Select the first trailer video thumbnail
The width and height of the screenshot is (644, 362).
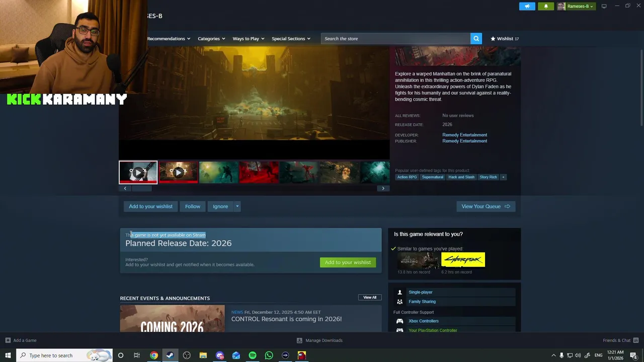[x=138, y=172]
